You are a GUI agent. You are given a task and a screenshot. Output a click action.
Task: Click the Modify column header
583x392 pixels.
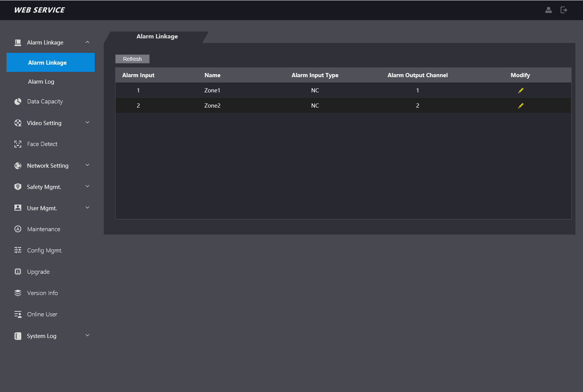point(520,75)
